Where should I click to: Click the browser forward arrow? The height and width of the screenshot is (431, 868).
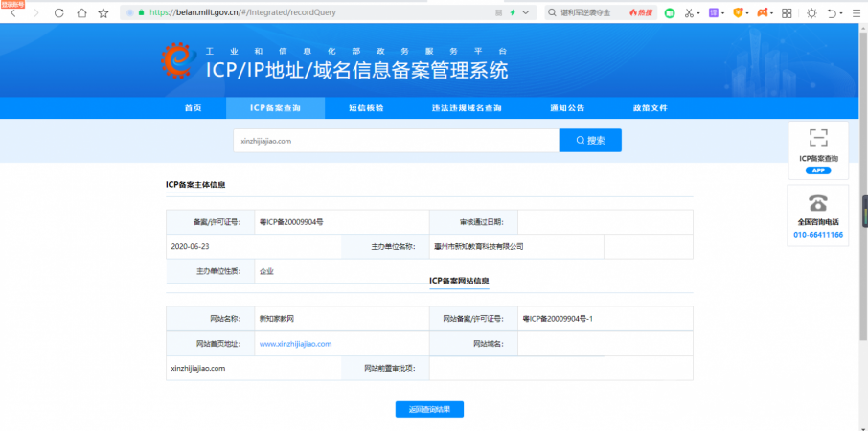point(36,12)
